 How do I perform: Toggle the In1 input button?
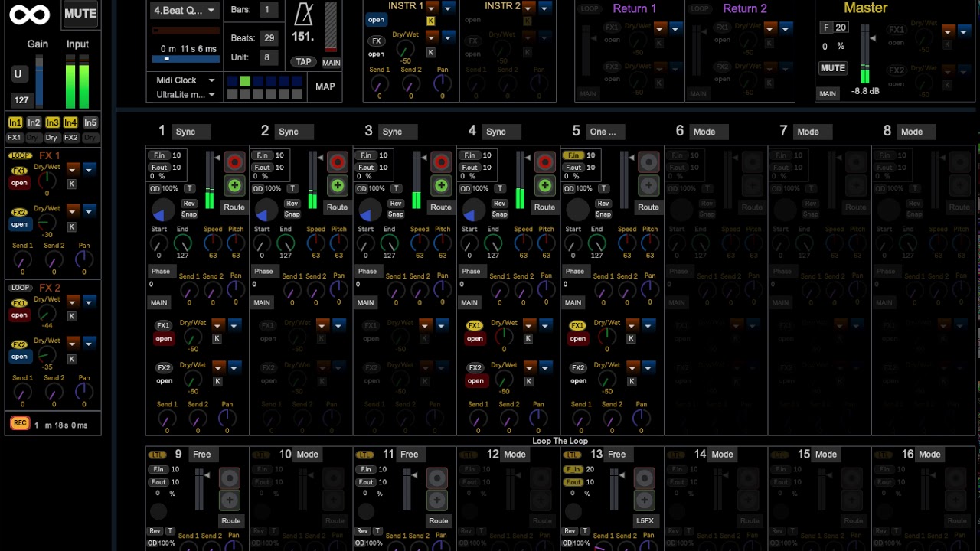pos(15,122)
